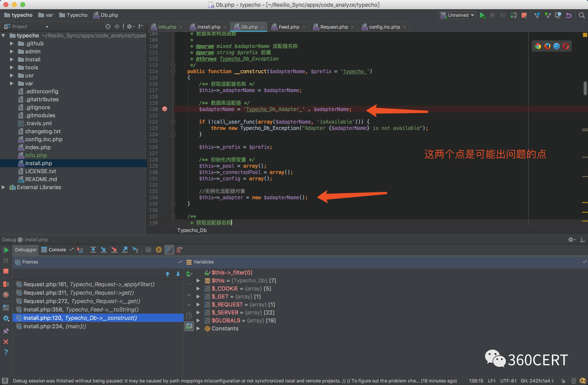Open debug settings gear in sidebar
This screenshot has width=588, height=385.
point(6,318)
